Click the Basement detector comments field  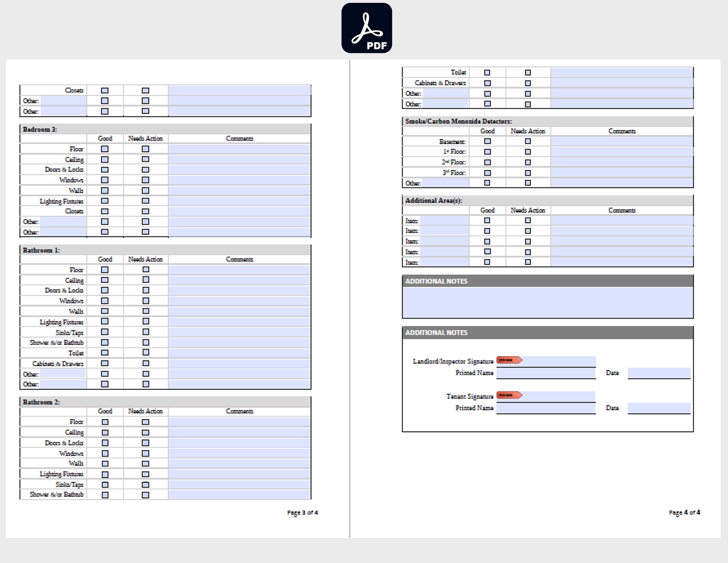pyautogui.click(x=622, y=141)
